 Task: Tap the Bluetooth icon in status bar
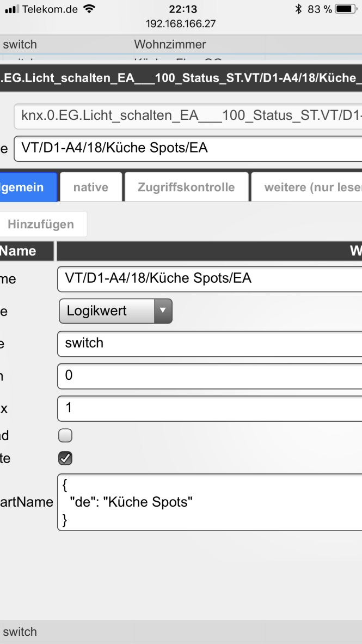[x=298, y=9]
